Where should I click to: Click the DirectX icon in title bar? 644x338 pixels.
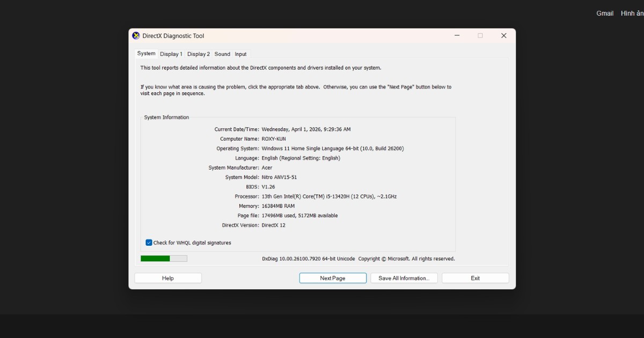136,36
